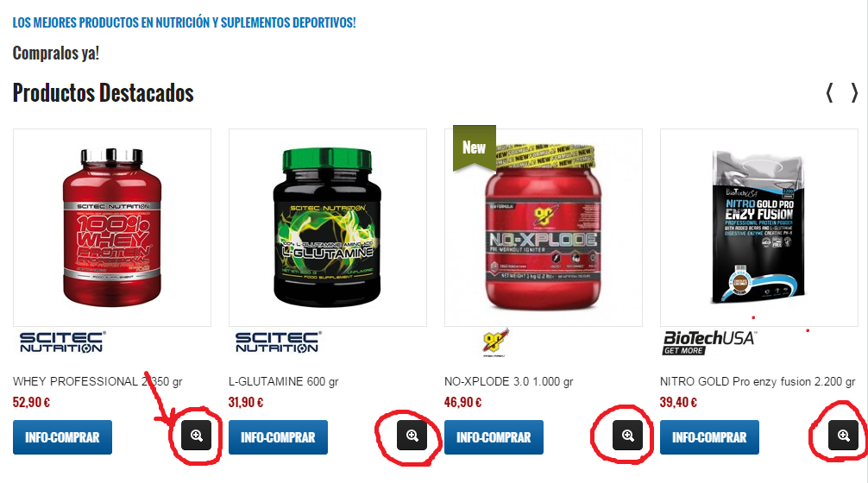This screenshot has width=868, height=483.
Task: Click the red Whey Protein jar image
Action: [x=112, y=228]
